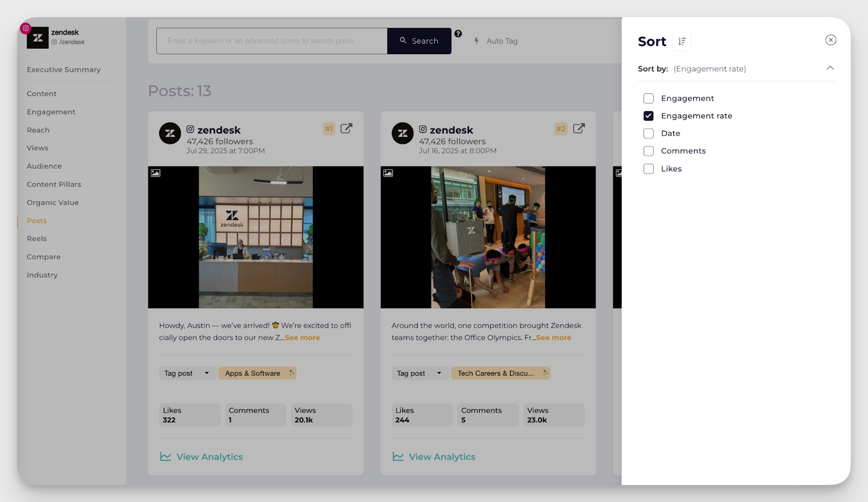The height and width of the screenshot is (502, 868).
Task: Click image type icon on second post
Action: pyautogui.click(x=388, y=173)
